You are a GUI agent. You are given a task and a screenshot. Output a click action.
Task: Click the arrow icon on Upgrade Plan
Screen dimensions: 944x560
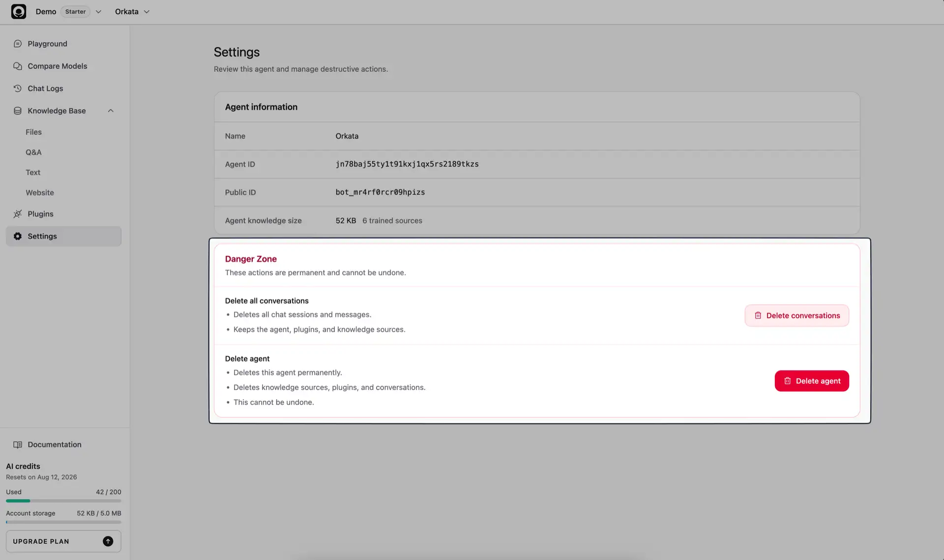click(x=108, y=541)
